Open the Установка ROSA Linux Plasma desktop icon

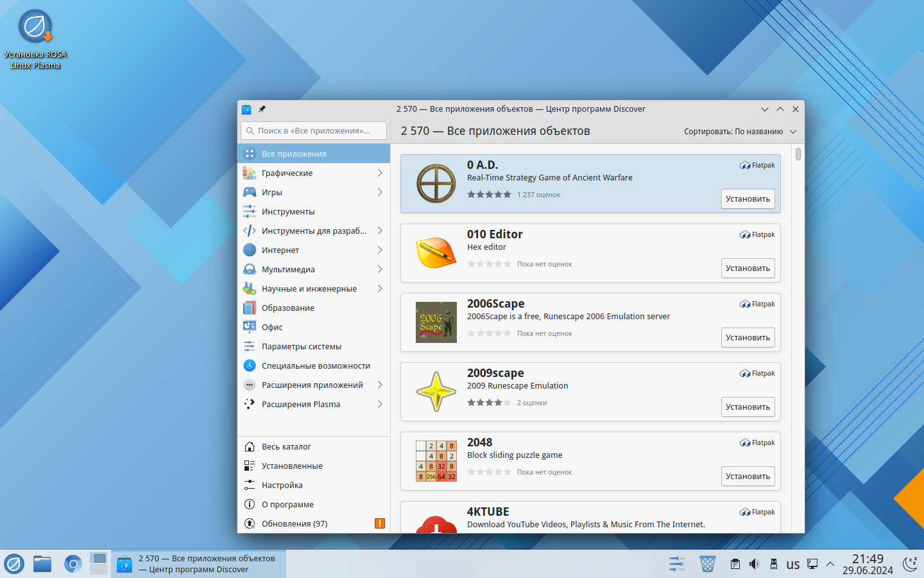pos(35,40)
